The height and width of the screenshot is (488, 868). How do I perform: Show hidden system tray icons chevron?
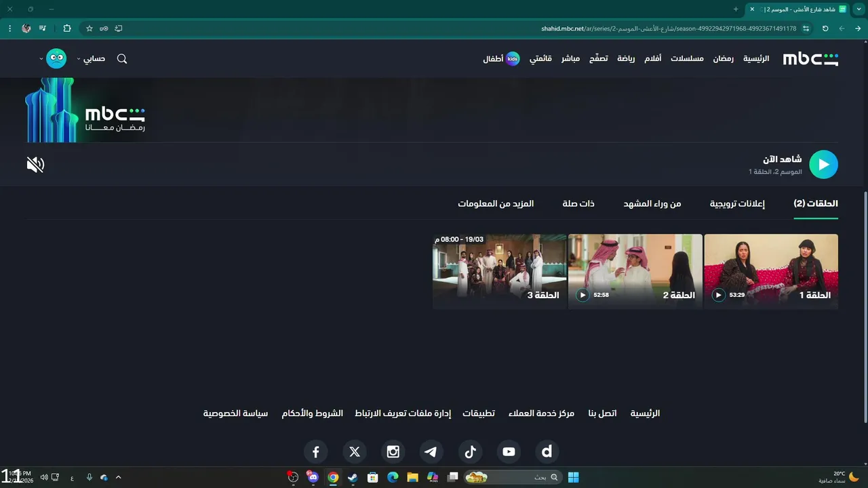click(x=118, y=477)
